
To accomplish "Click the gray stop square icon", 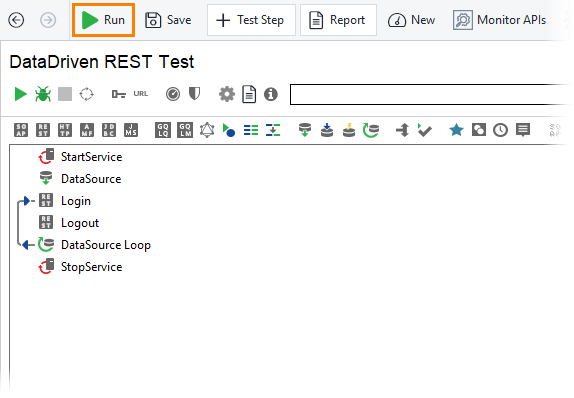I will pyautogui.click(x=65, y=94).
